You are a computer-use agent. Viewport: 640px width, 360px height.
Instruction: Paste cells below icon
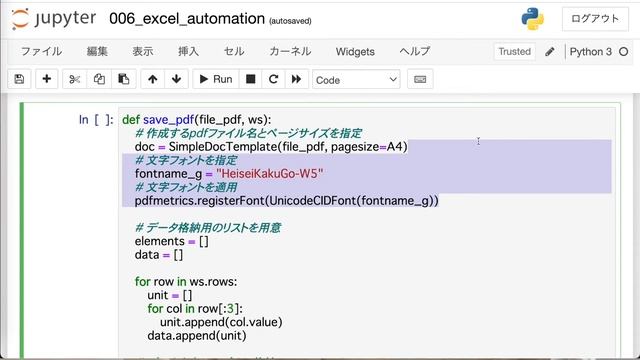coord(124,79)
